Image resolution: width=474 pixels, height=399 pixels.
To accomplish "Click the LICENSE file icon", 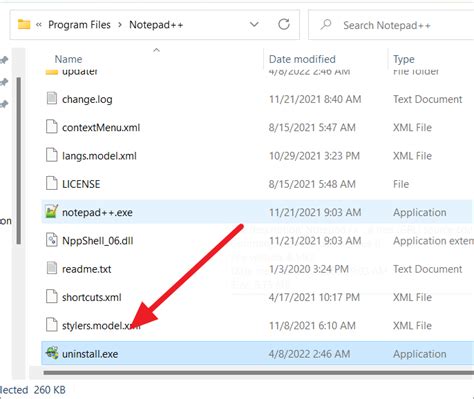I will pos(52,184).
